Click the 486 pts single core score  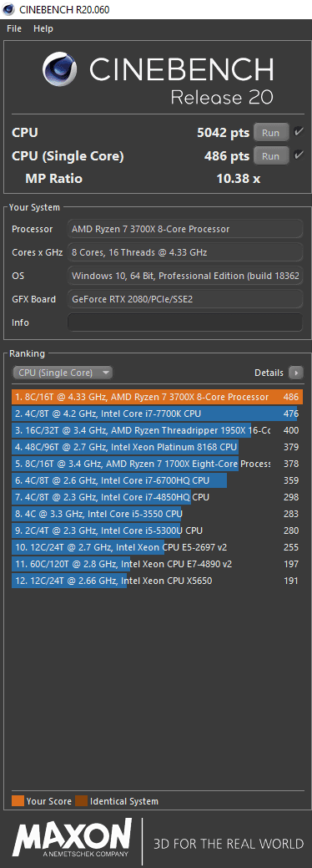click(x=227, y=156)
